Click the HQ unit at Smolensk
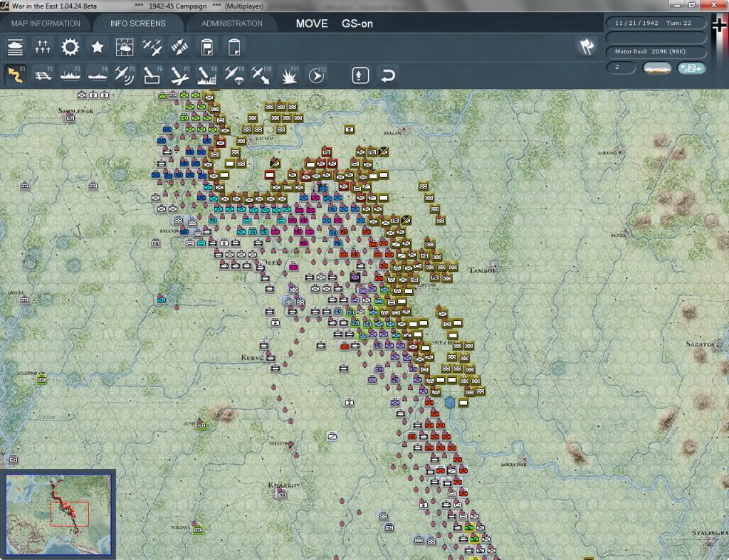 70,118
